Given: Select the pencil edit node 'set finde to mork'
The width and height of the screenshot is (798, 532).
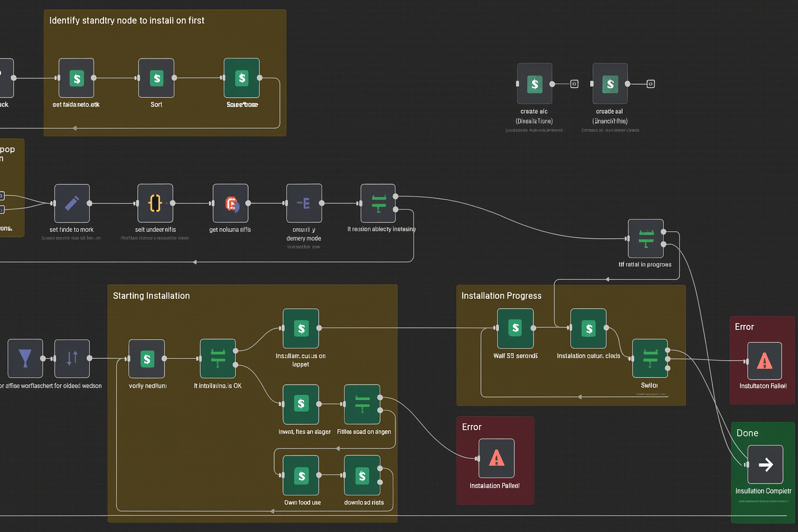Looking at the screenshot, I should pyautogui.click(x=72, y=203).
